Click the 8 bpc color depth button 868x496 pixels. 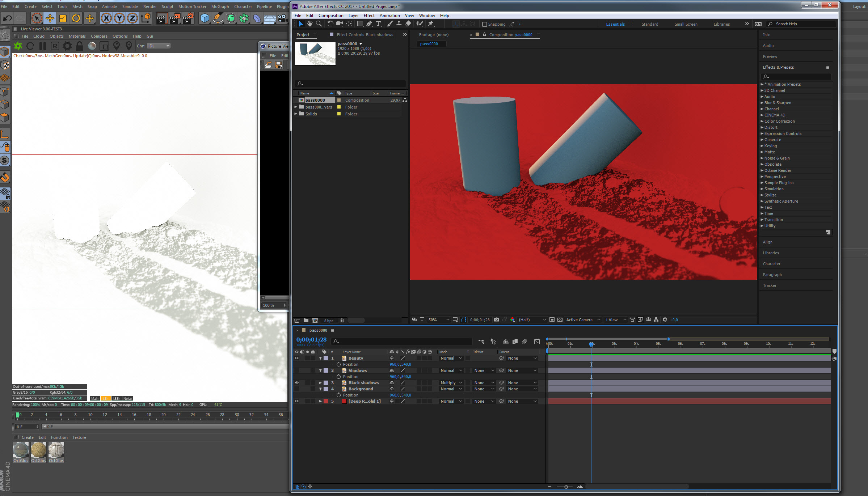[329, 321]
